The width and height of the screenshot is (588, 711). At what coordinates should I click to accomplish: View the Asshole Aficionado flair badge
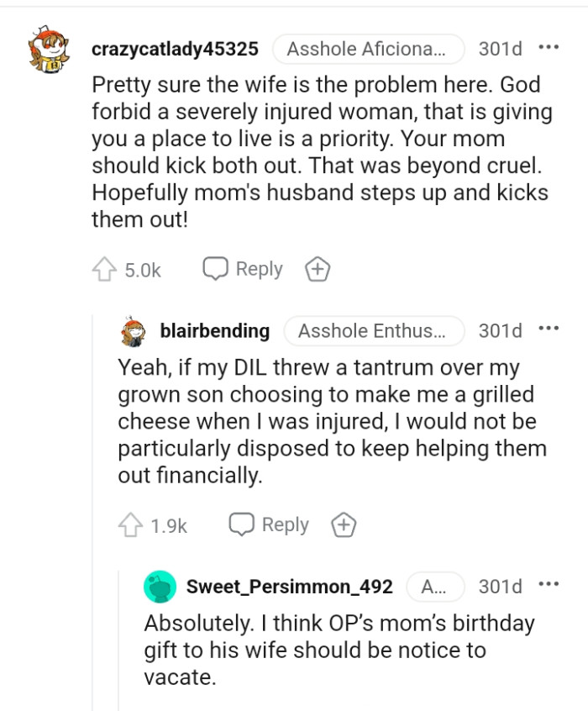coord(369,49)
